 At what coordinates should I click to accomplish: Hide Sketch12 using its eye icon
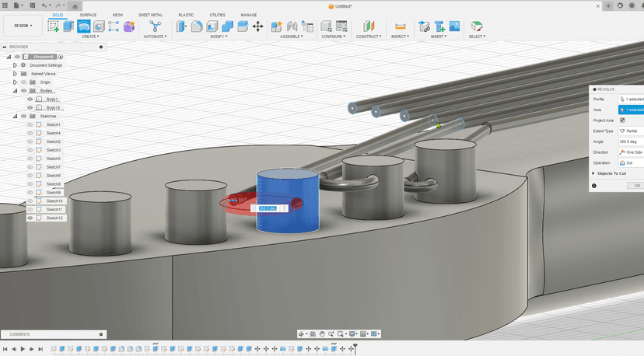[x=30, y=218]
